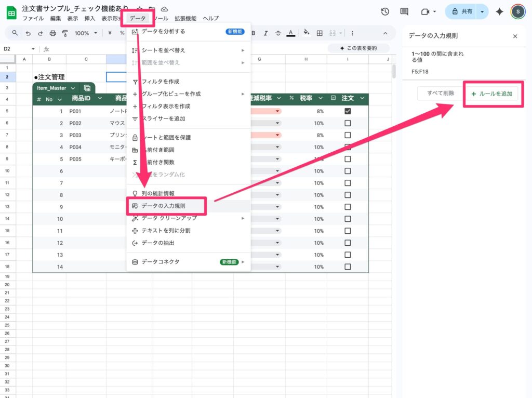Click the undo arrow icon
532x398 pixels.
(28, 33)
